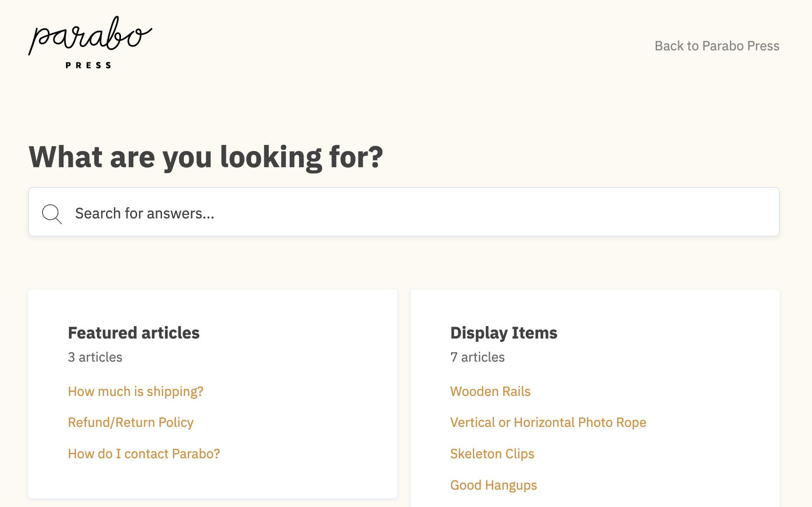Open the Good Hangups article

pyautogui.click(x=493, y=485)
